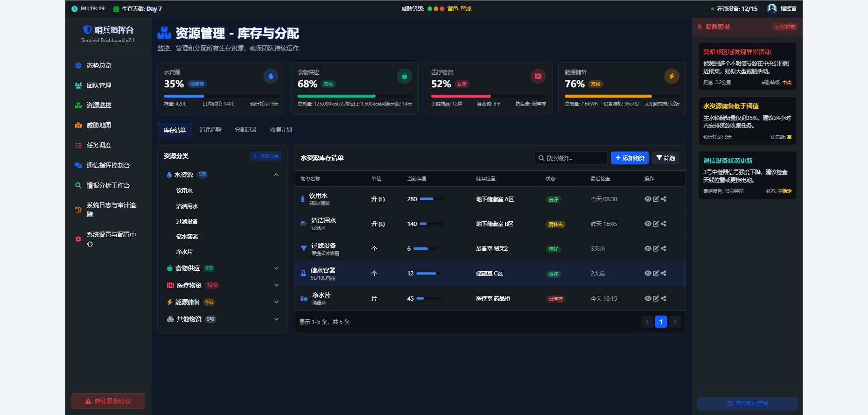Switch to the 库存清单 tab
The image size is (868, 415).
(175, 130)
